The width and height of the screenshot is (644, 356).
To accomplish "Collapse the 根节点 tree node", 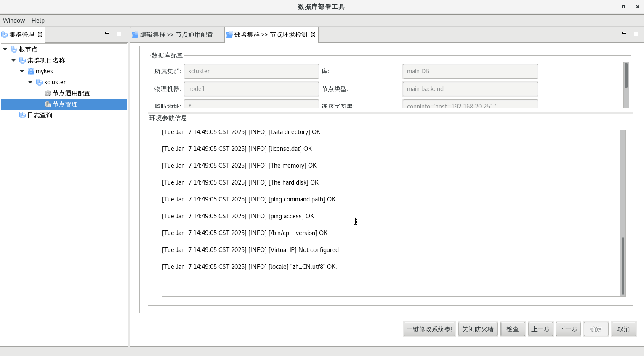I will pyautogui.click(x=5, y=49).
